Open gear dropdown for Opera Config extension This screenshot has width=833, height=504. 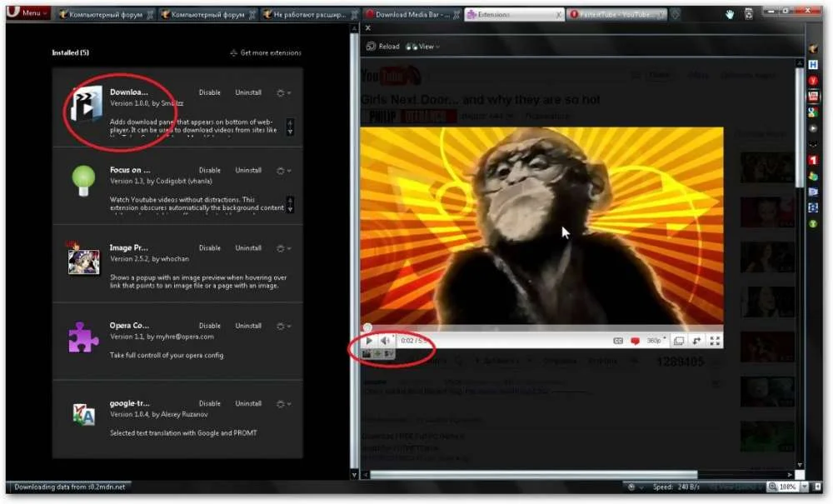click(283, 326)
